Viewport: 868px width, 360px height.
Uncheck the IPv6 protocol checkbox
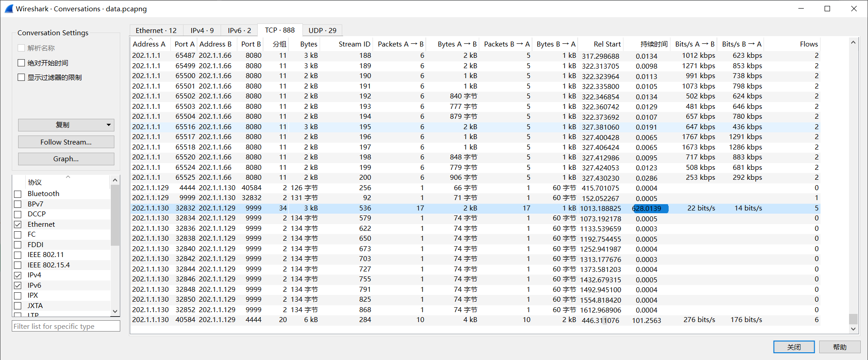click(18, 285)
